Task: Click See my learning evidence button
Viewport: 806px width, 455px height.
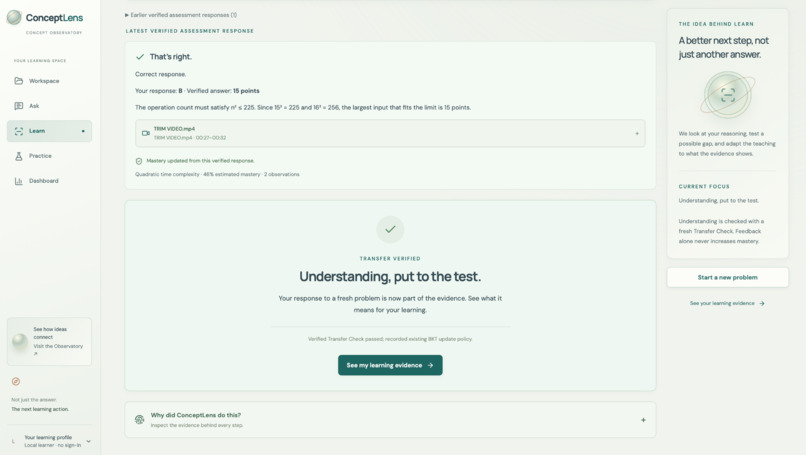Action: [x=390, y=365]
